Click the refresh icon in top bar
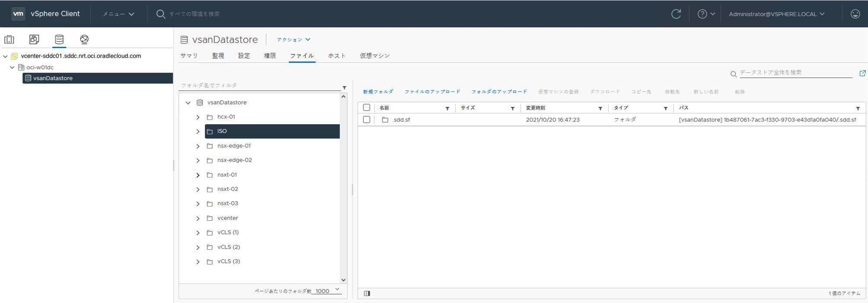The image size is (868, 303). [676, 14]
